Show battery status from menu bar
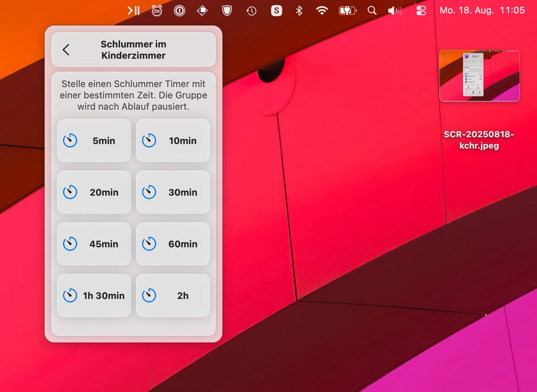Image resolution: width=537 pixels, height=392 pixels. pyautogui.click(x=347, y=11)
